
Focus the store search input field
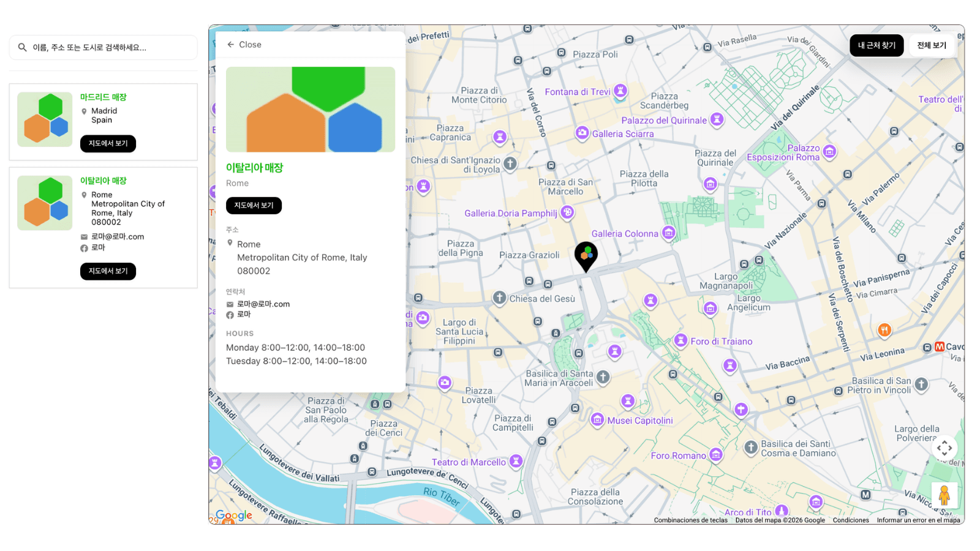104,47
